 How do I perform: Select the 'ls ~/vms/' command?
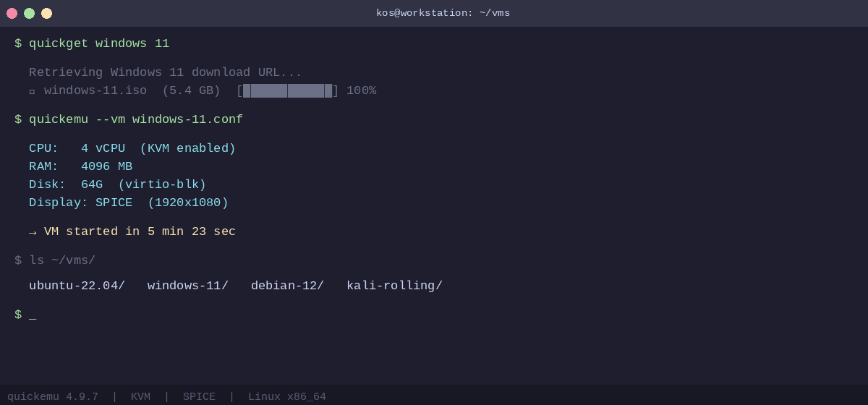62,260
